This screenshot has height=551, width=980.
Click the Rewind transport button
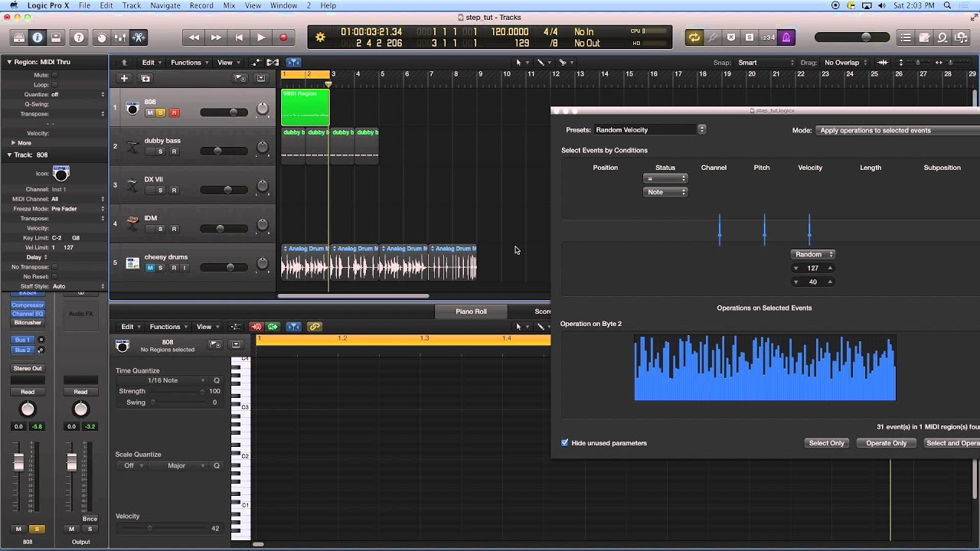[194, 37]
